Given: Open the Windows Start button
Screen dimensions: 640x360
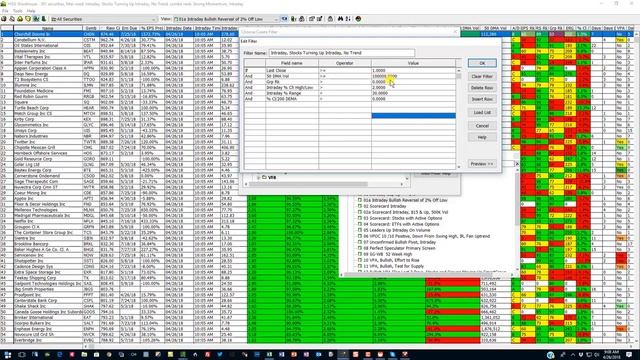Looking at the screenshot, I should click(7, 355).
